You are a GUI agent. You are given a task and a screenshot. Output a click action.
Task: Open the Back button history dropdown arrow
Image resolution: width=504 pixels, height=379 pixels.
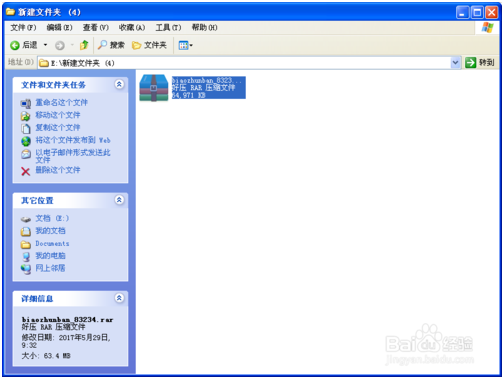point(46,45)
